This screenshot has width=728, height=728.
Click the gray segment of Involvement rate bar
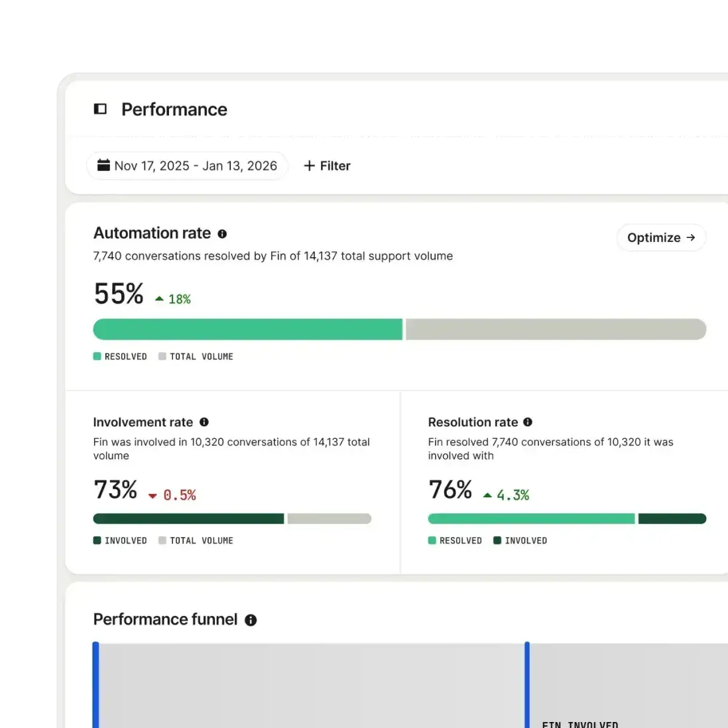[x=329, y=518]
